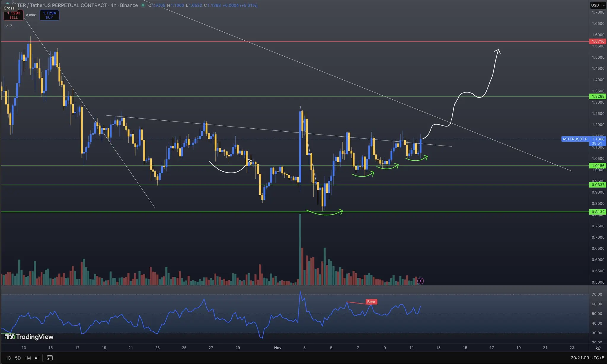Open the USDT currency dropdown
This screenshot has height=364, width=607.
pos(598,5)
